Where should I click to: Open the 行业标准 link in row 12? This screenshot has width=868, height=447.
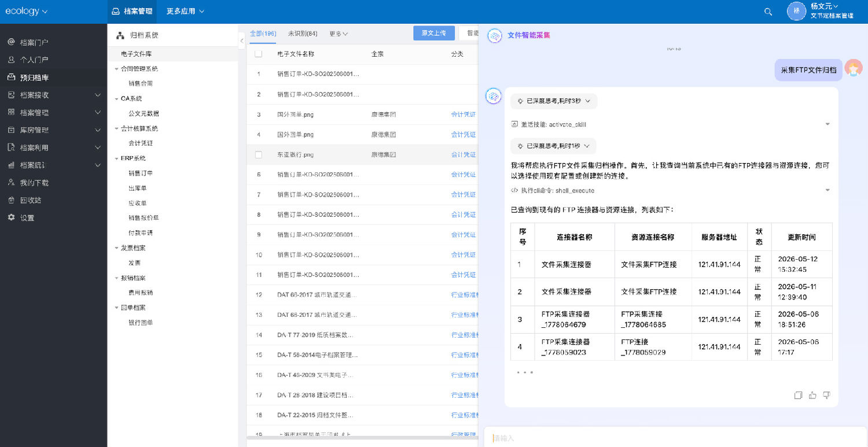tap(465, 295)
